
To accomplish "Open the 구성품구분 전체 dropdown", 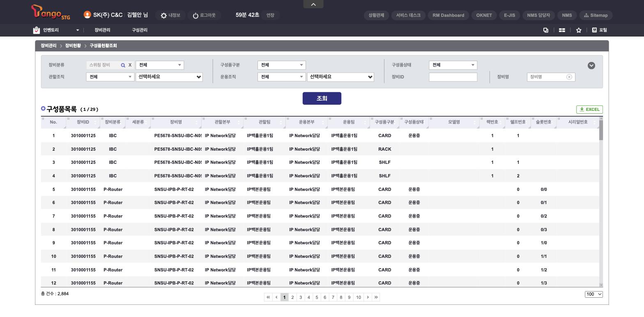I will tap(282, 65).
